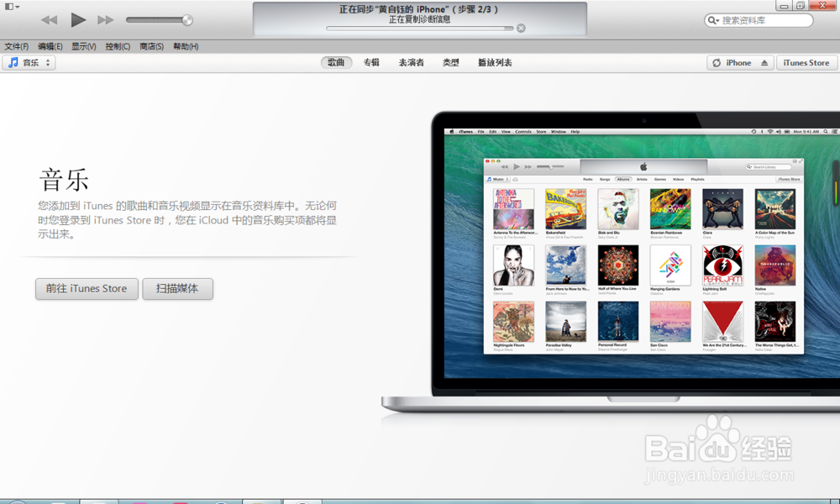Open the 控制(C) menu
Viewport: 840px width, 504px height.
click(x=118, y=46)
